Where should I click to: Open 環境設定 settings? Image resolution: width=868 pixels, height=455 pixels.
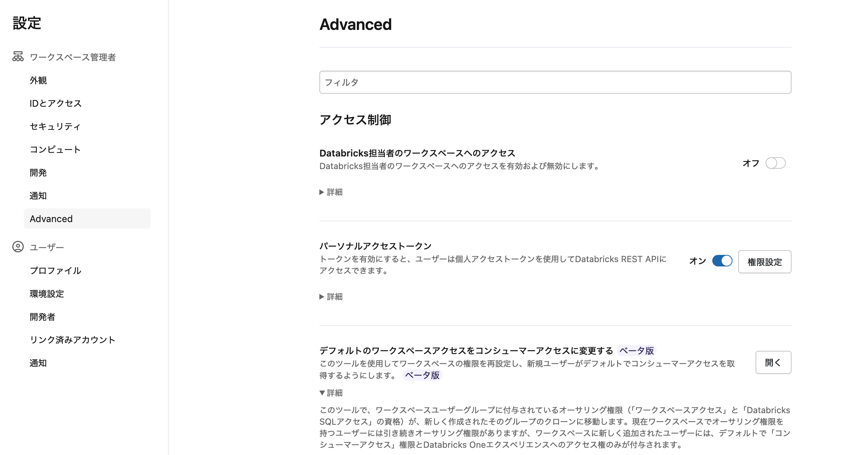pyautogui.click(x=46, y=294)
